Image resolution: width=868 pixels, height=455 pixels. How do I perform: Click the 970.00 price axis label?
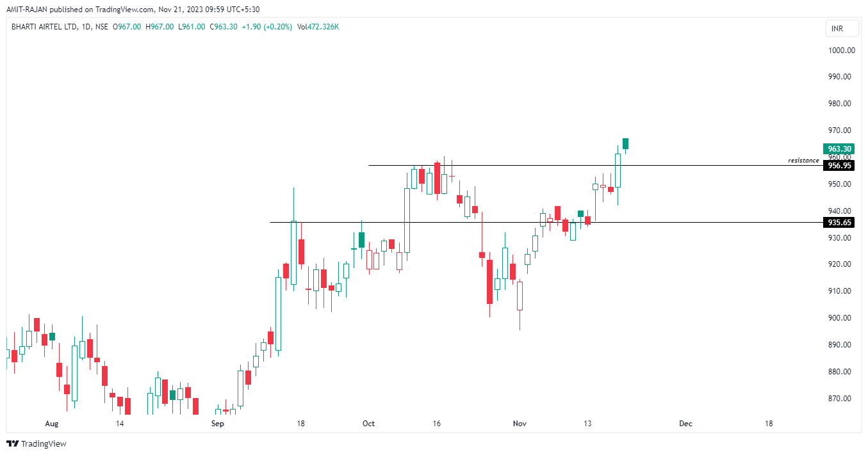point(840,131)
